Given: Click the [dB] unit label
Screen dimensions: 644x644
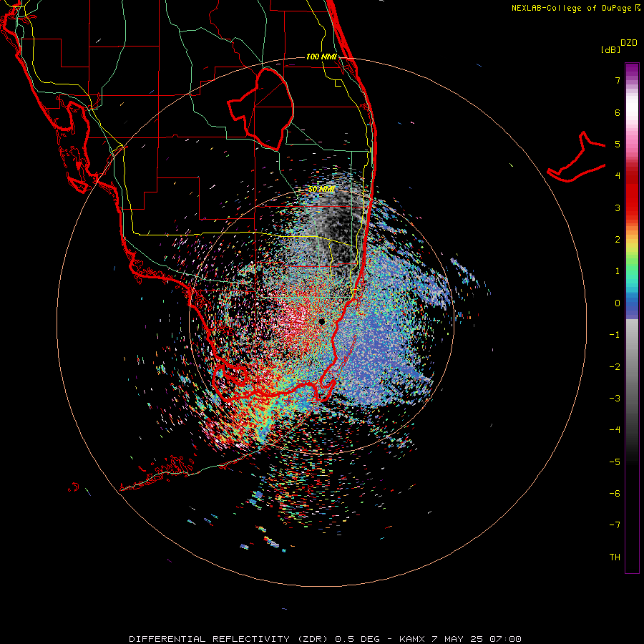Looking at the screenshot, I should 610,49.
